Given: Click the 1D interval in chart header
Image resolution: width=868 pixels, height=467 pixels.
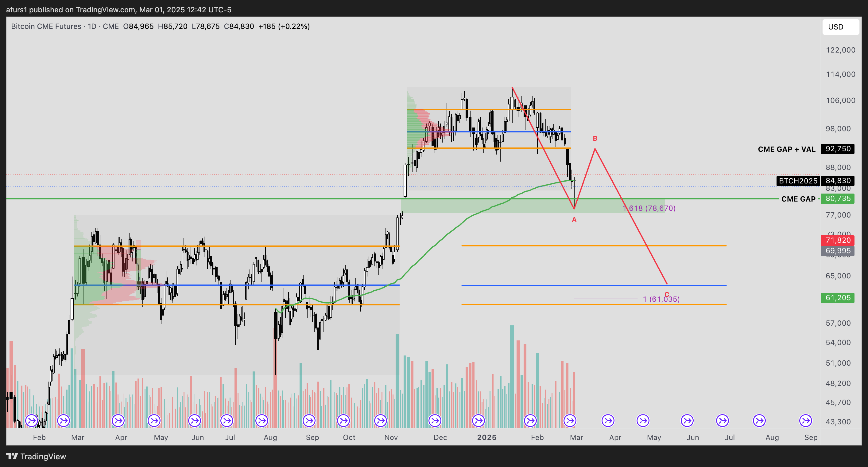Looking at the screenshot, I should [92, 26].
